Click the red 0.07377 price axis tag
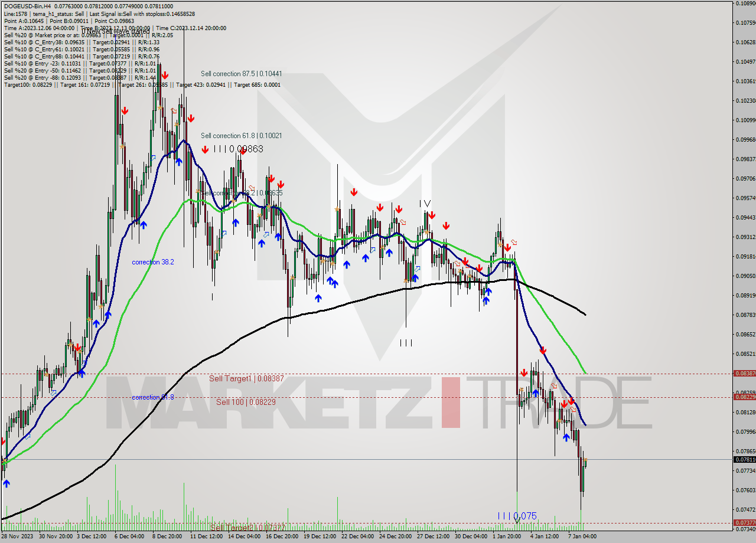 pos(744,522)
